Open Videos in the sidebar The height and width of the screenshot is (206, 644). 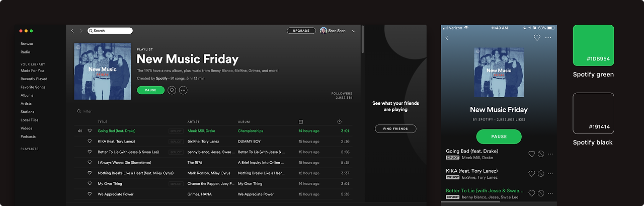tap(26, 128)
